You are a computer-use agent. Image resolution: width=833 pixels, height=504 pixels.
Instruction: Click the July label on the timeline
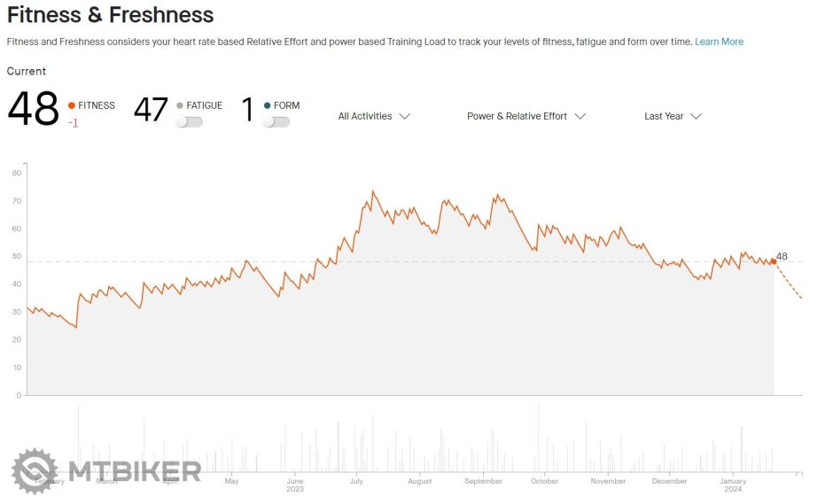(357, 481)
